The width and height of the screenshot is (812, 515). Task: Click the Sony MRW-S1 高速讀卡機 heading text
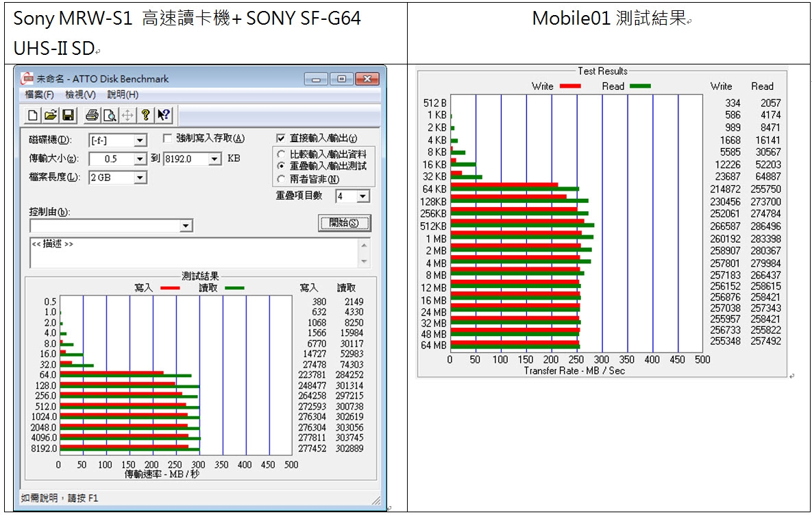coord(121,19)
